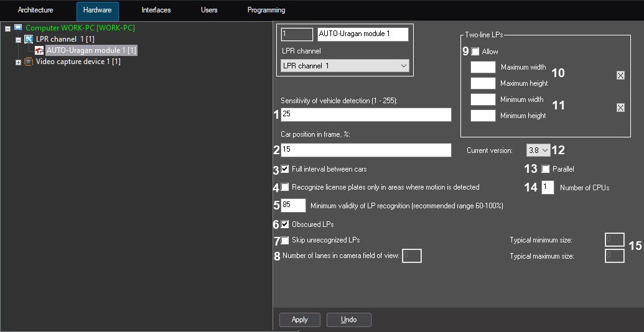
Task: Click the AUTO-Uragan module 1 icon
Action: click(x=39, y=50)
